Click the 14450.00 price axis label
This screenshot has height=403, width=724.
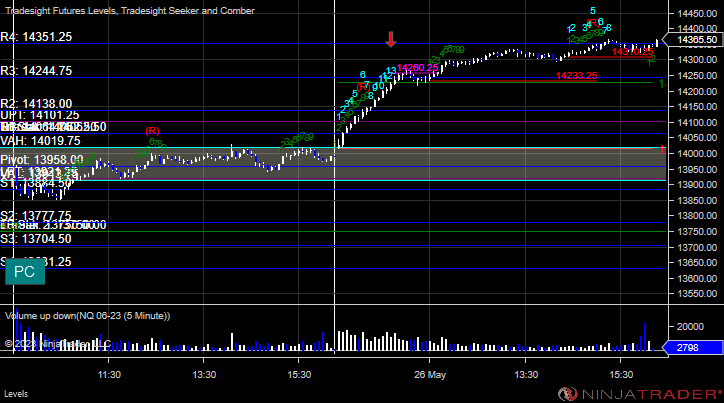click(x=697, y=14)
